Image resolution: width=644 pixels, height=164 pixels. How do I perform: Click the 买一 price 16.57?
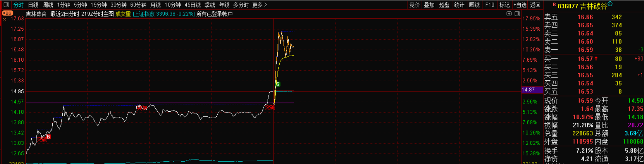[585, 59]
